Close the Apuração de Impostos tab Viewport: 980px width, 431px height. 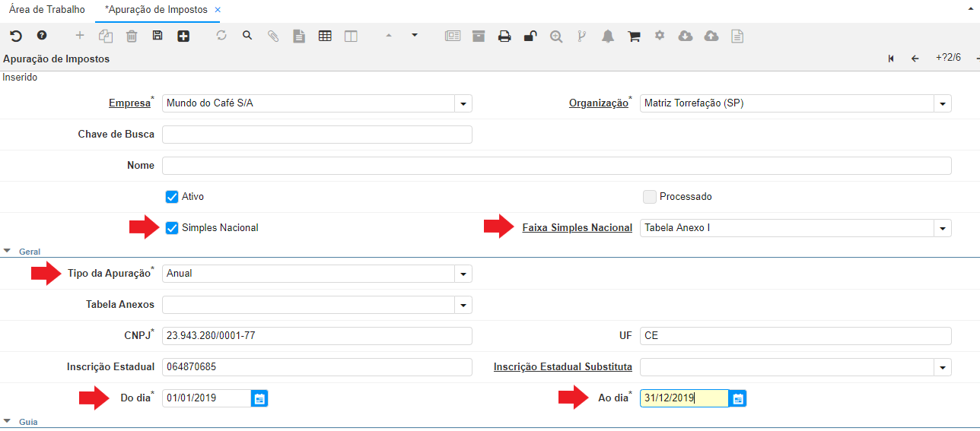coord(218,10)
